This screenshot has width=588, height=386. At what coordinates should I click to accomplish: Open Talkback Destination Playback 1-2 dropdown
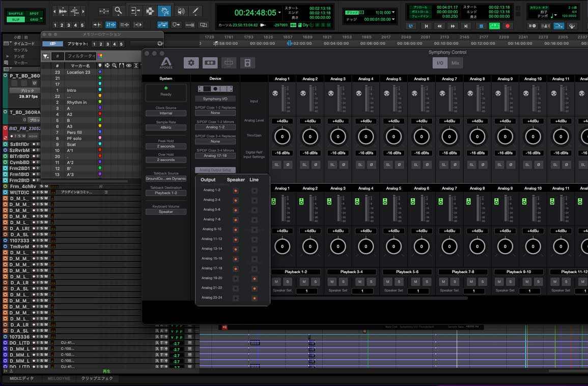coord(166,193)
